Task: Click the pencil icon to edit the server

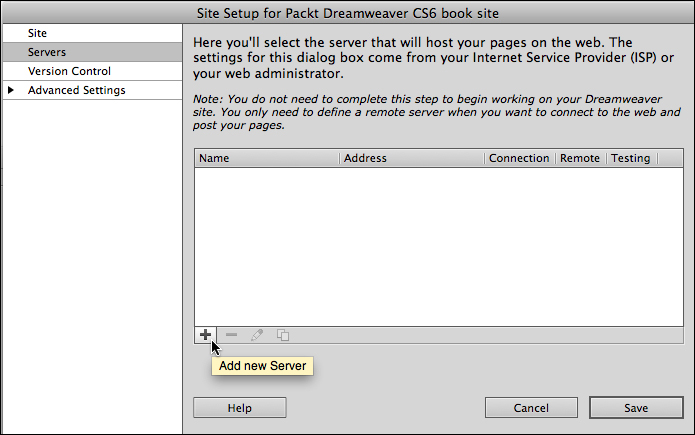Action: click(x=257, y=335)
